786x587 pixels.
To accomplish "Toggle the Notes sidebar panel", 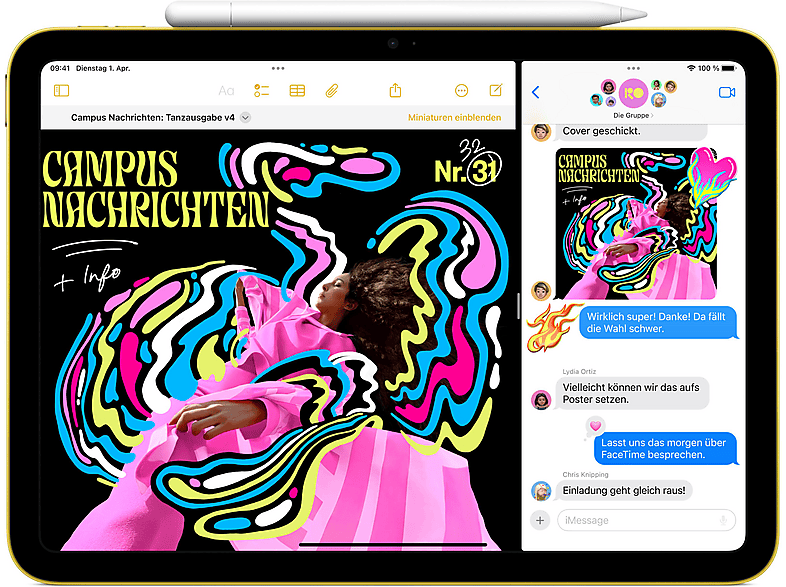I will (x=62, y=91).
